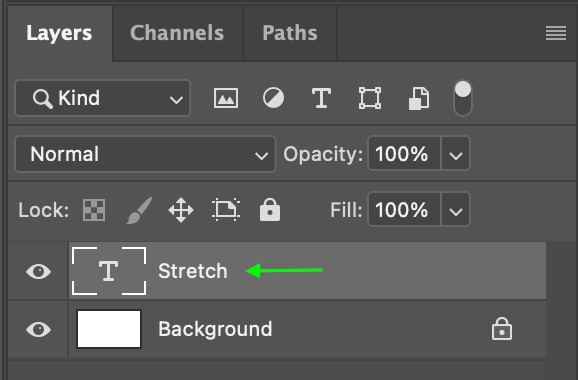Viewport: 578px width, 380px height.
Task: Open the Layers panel hamburger menu
Action: [x=556, y=33]
